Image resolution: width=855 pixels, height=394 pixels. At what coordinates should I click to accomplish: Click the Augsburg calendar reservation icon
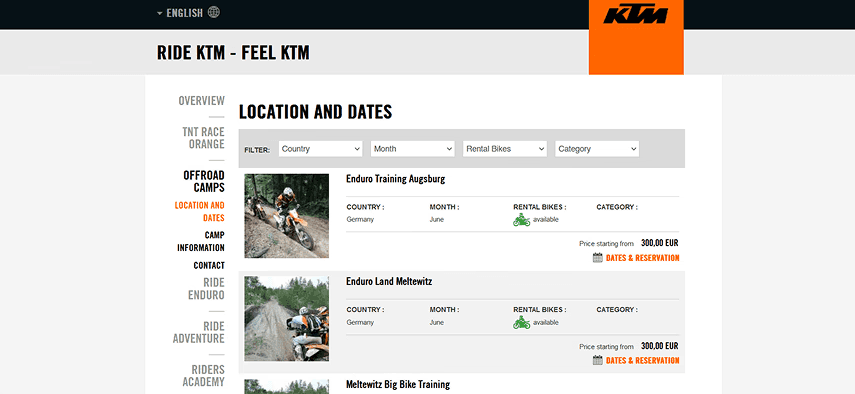pyautogui.click(x=598, y=258)
